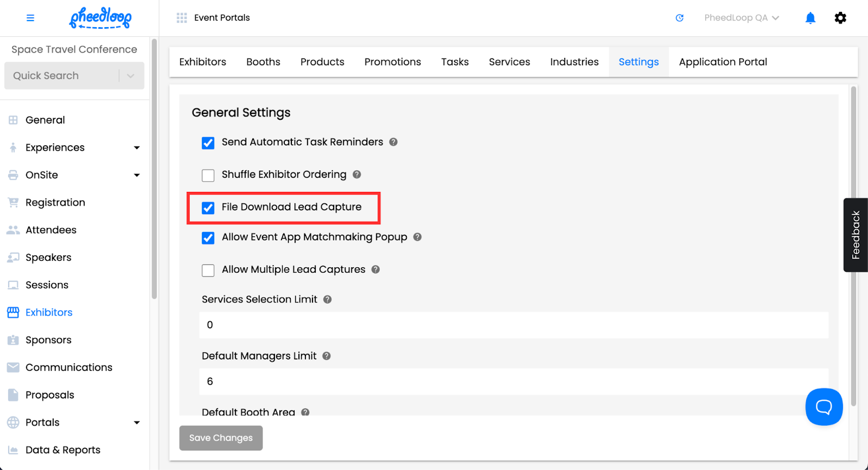Switch to the Industries tab
This screenshot has height=470, width=868.
pos(575,62)
